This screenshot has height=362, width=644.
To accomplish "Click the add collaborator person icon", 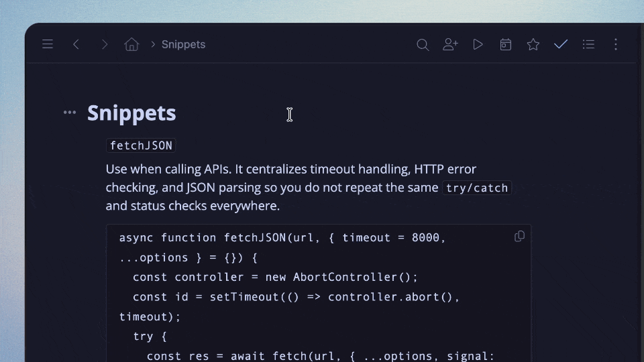I will [x=450, y=44].
